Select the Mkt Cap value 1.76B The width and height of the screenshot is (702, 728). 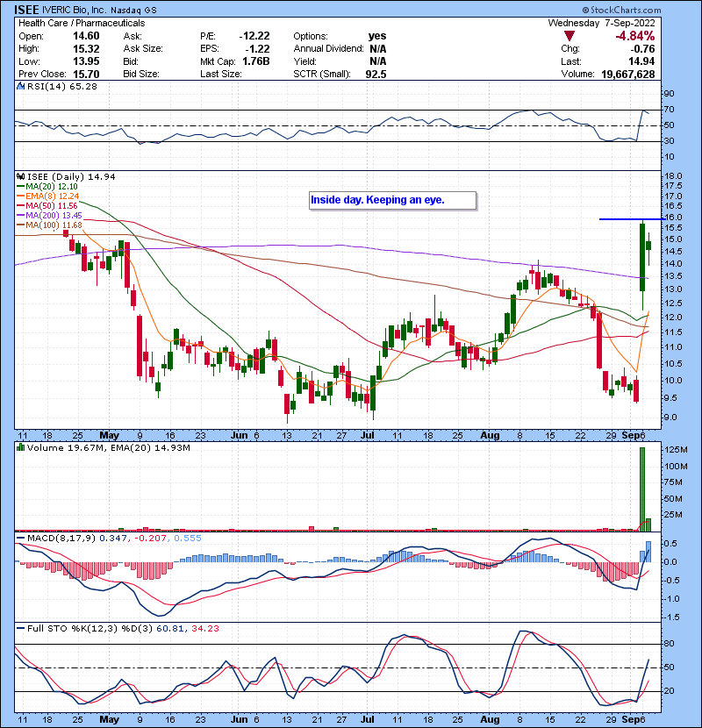tap(256, 61)
